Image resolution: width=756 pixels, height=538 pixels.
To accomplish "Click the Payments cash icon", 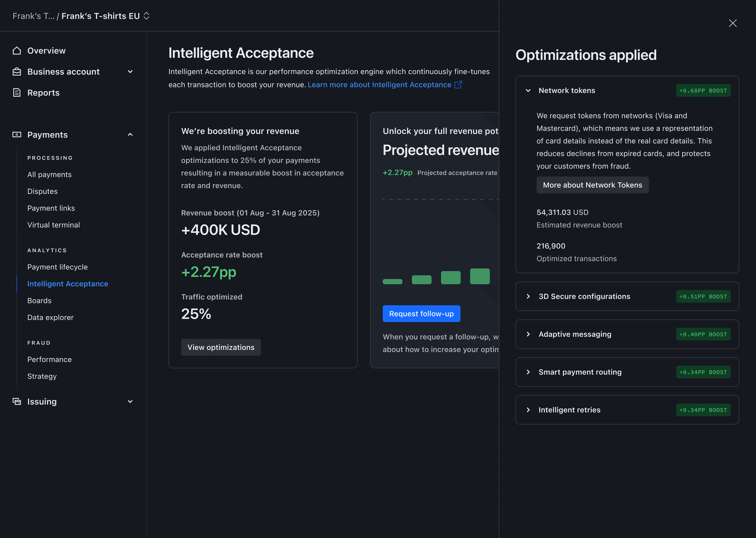I will point(17,134).
